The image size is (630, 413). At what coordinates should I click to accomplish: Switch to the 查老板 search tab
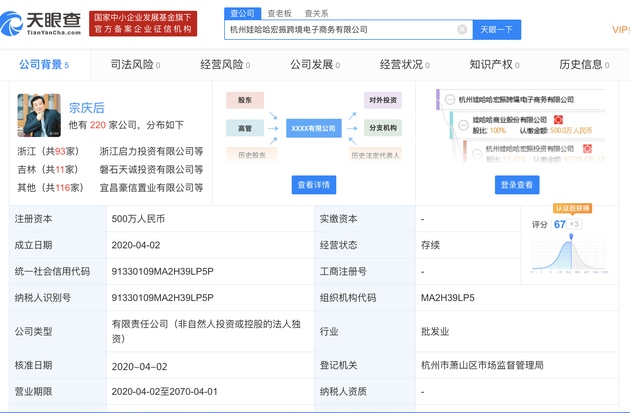[280, 13]
